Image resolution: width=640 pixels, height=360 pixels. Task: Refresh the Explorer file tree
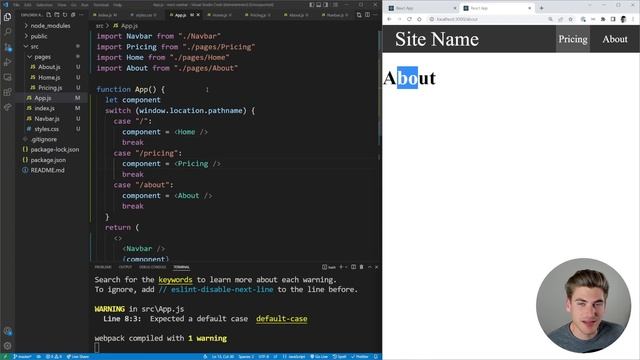pyautogui.click(x=65, y=15)
